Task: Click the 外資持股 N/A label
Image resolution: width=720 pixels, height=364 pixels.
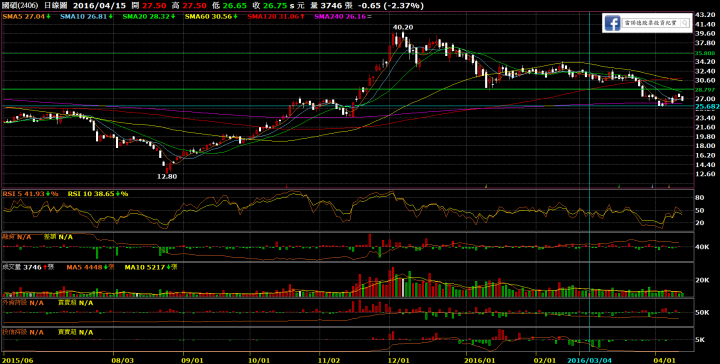Action: (x=24, y=303)
